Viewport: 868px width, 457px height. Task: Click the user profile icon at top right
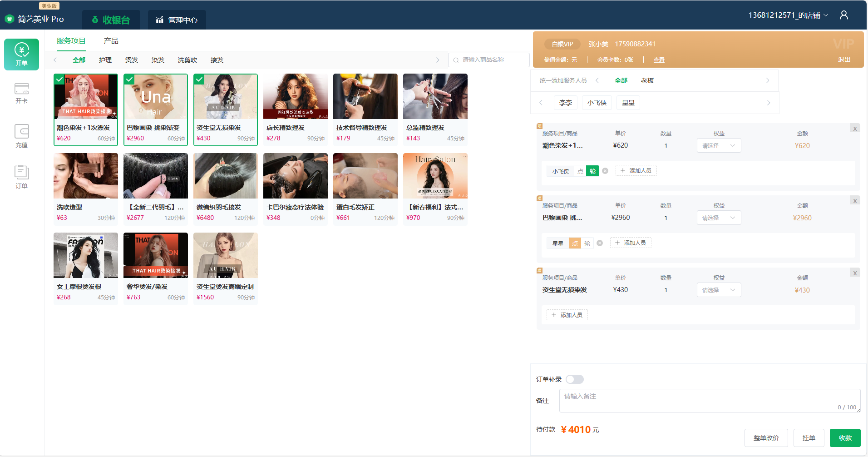pyautogui.click(x=843, y=15)
